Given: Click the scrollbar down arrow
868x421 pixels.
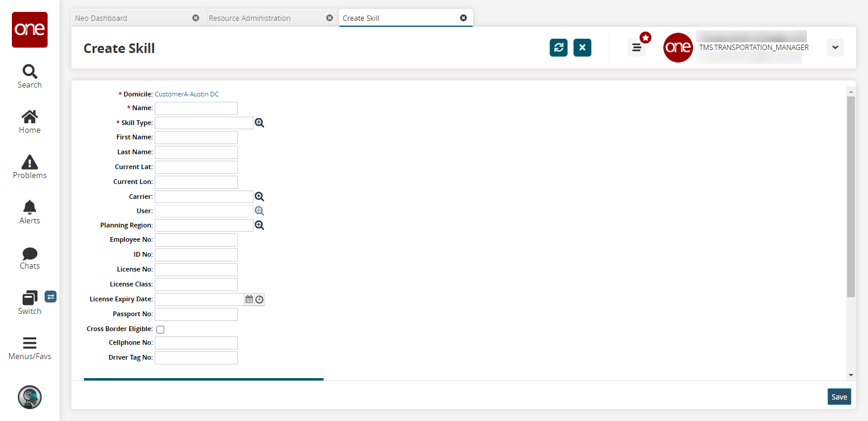Looking at the screenshot, I should click(851, 375).
